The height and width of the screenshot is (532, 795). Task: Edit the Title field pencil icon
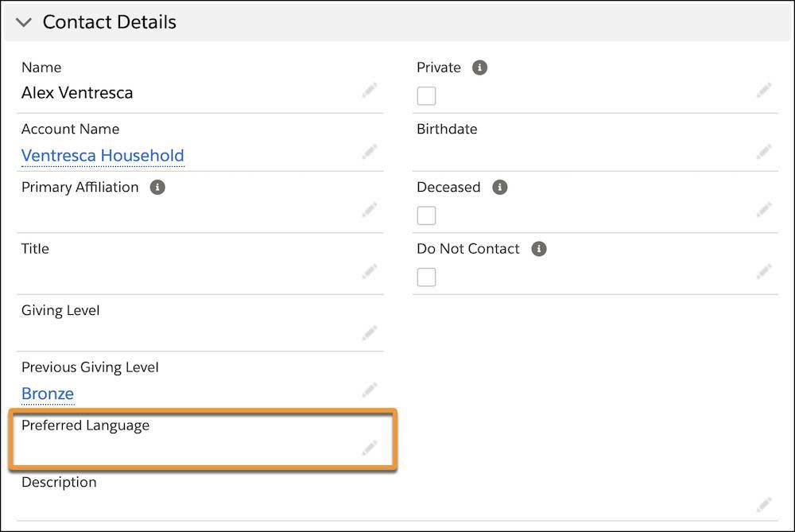click(x=370, y=271)
